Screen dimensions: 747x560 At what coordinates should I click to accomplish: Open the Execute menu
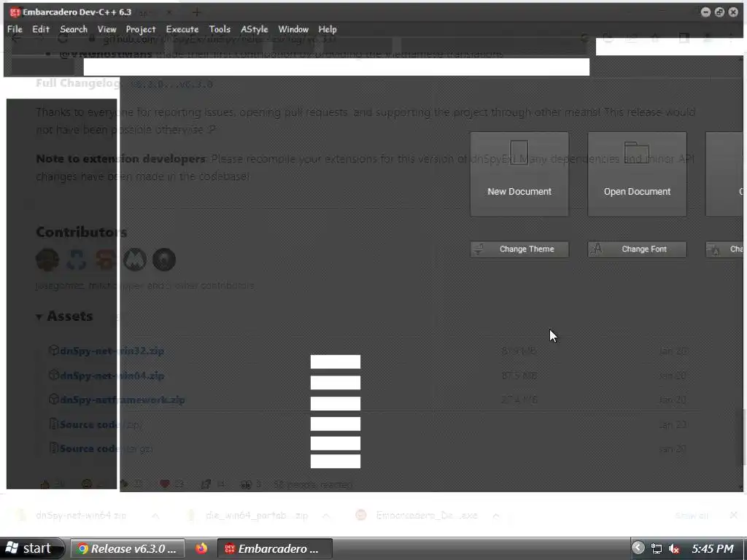point(182,29)
